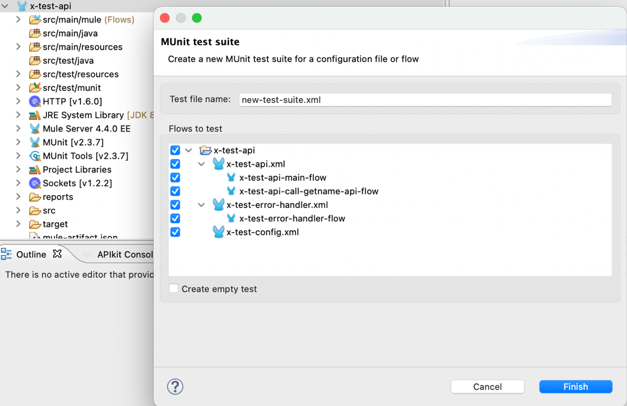
Task: Expand the src/main/mule (Flows) folder
Action: coord(18,19)
